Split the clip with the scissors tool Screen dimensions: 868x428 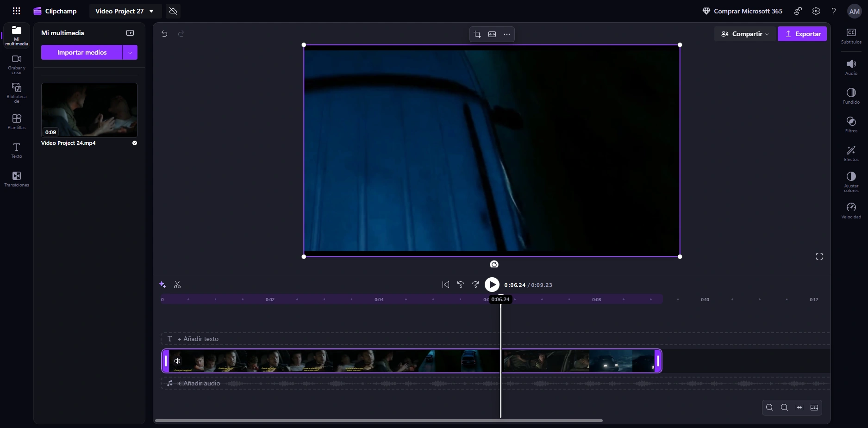[x=177, y=285]
